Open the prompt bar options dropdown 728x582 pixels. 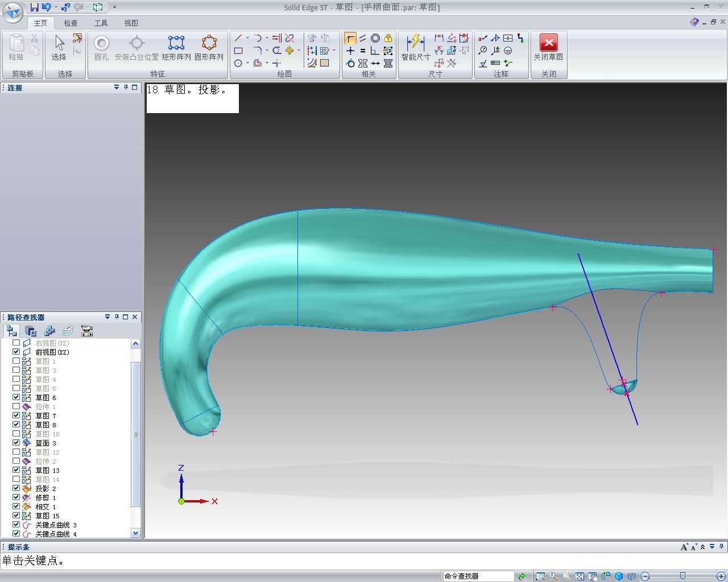click(x=712, y=547)
